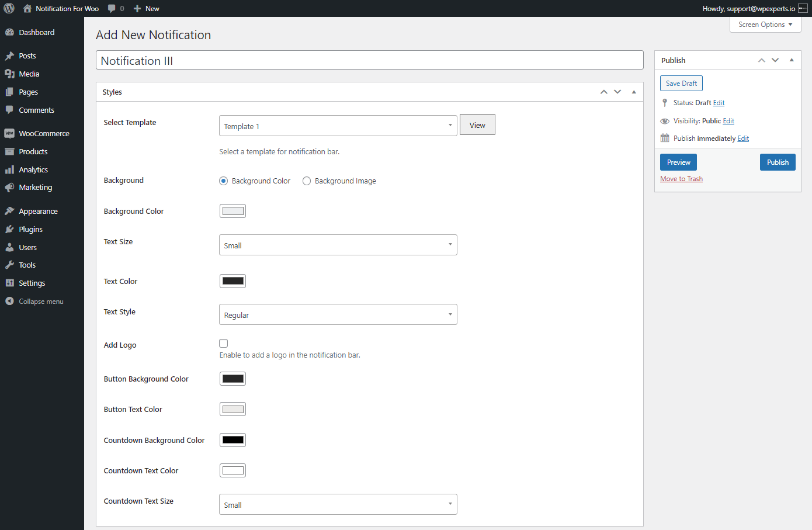Move Styles panel down with arrow
Viewport: 812px width, 530px height.
pos(617,92)
